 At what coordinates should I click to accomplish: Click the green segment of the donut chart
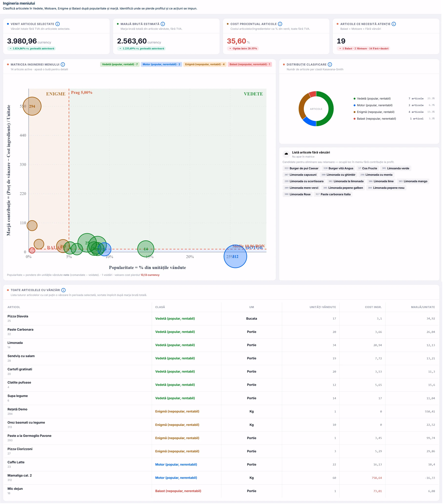pyautogui.click(x=331, y=109)
